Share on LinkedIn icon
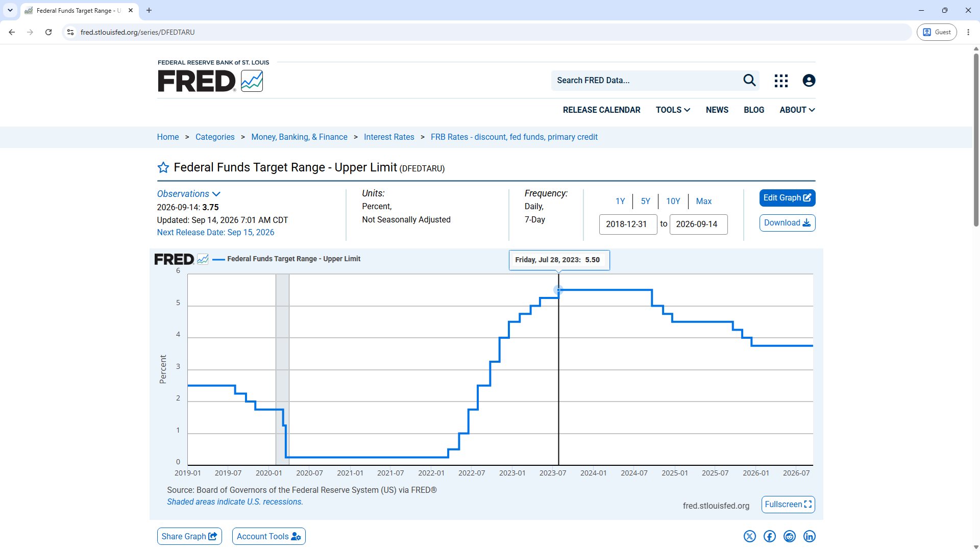The image size is (980, 551). [x=810, y=536]
